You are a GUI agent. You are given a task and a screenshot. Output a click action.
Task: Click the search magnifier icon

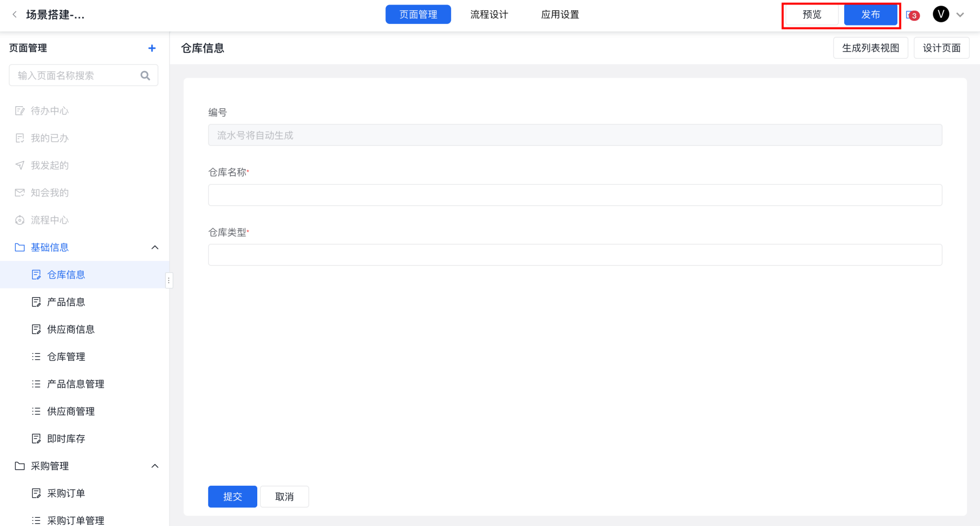pos(145,76)
